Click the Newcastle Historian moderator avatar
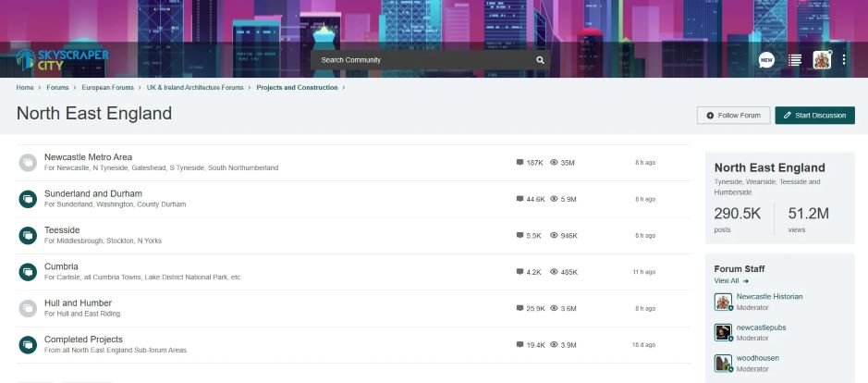This screenshot has height=383, width=868. tap(723, 302)
